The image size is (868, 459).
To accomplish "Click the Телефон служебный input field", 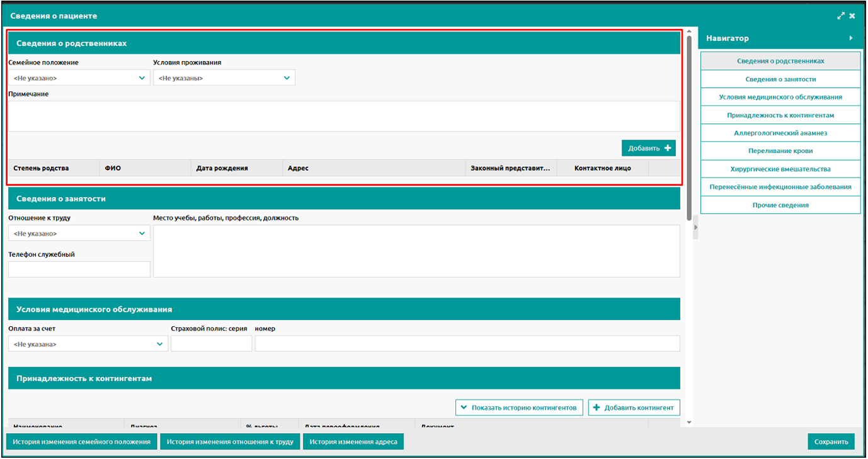I will click(x=79, y=269).
